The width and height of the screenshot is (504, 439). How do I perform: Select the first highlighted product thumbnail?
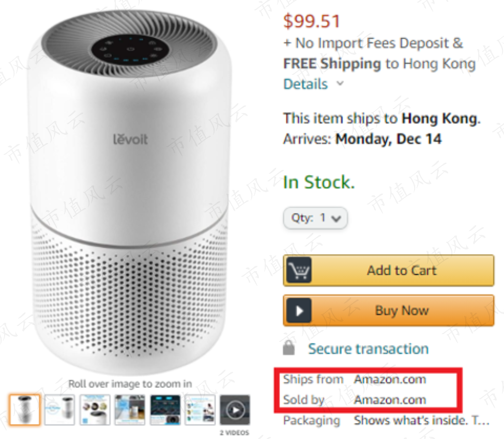(x=24, y=410)
